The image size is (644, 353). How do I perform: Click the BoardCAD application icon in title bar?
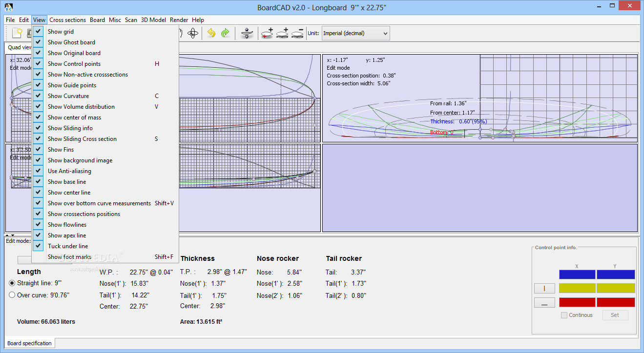point(8,7)
